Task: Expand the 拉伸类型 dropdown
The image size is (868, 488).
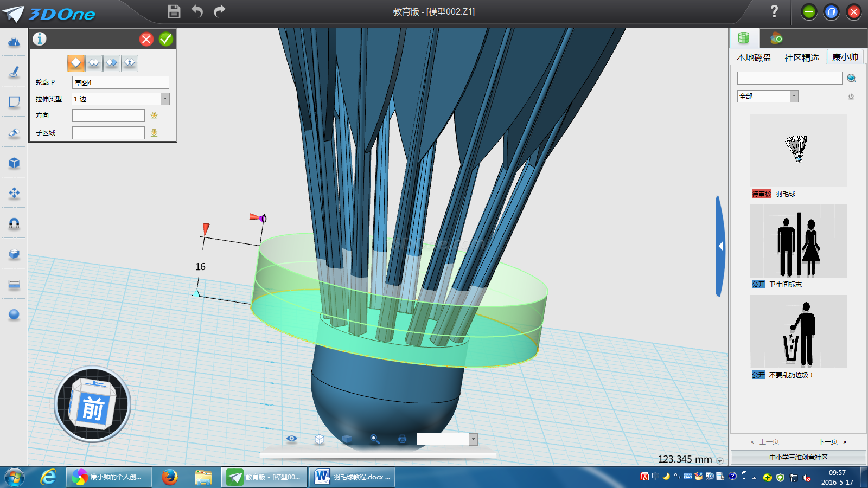Action: [x=165, y=99]
